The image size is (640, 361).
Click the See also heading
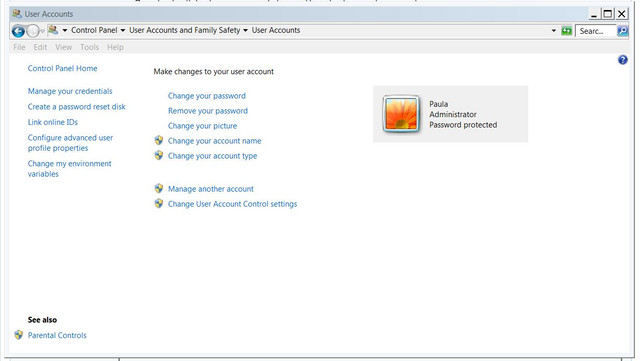(x=42, y=320)
